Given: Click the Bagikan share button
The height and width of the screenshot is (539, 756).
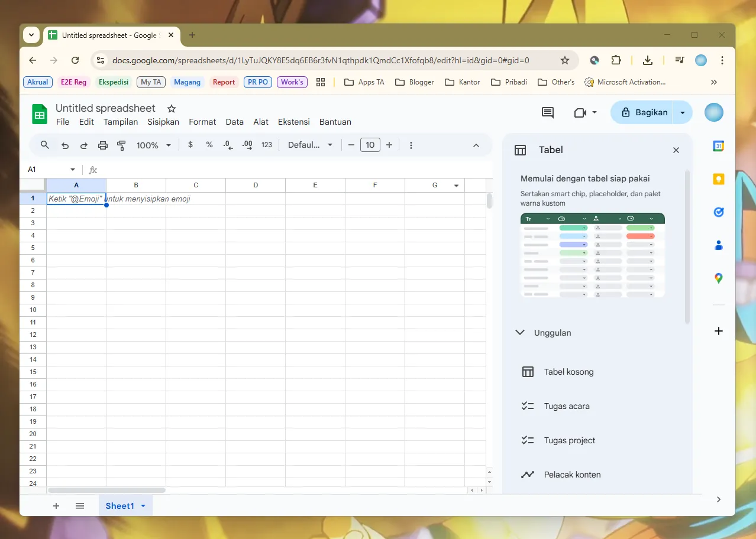Looking at the screenshot, I should 644,112.
